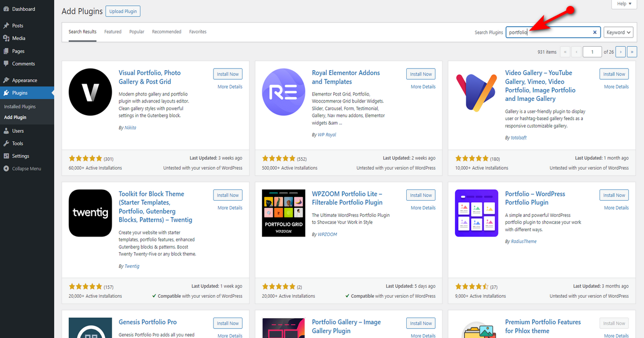Install Video Gallery plugin now
This screenshot has width=644, height=338.
click(614, 74)
